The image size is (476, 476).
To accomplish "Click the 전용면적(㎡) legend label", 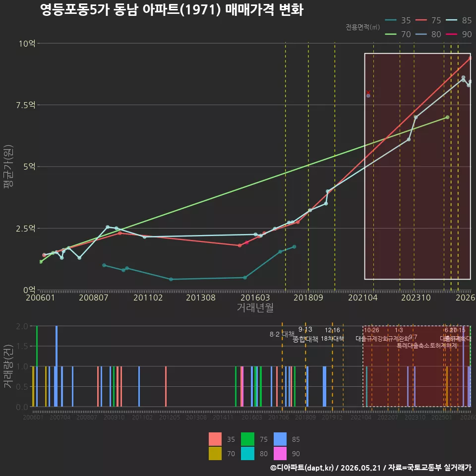I will (363, 27).
